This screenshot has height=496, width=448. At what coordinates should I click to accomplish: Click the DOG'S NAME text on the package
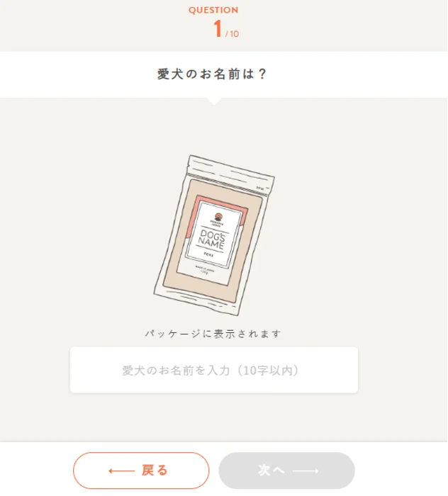(212, 239)
